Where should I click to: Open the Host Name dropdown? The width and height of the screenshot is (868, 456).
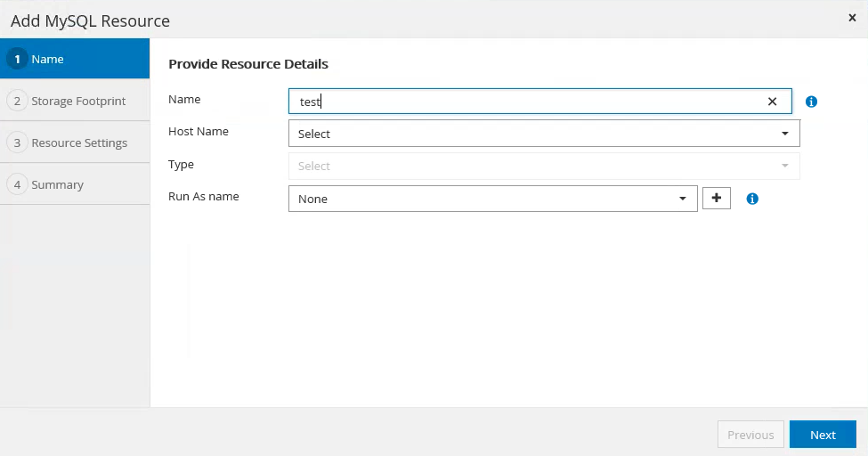click(544, 134)
